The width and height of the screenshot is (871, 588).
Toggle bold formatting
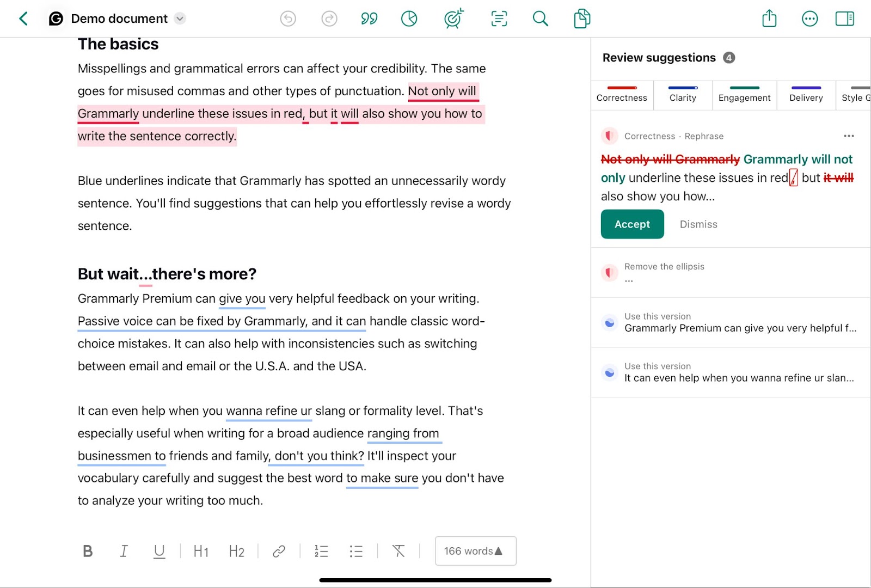point(88,551)
